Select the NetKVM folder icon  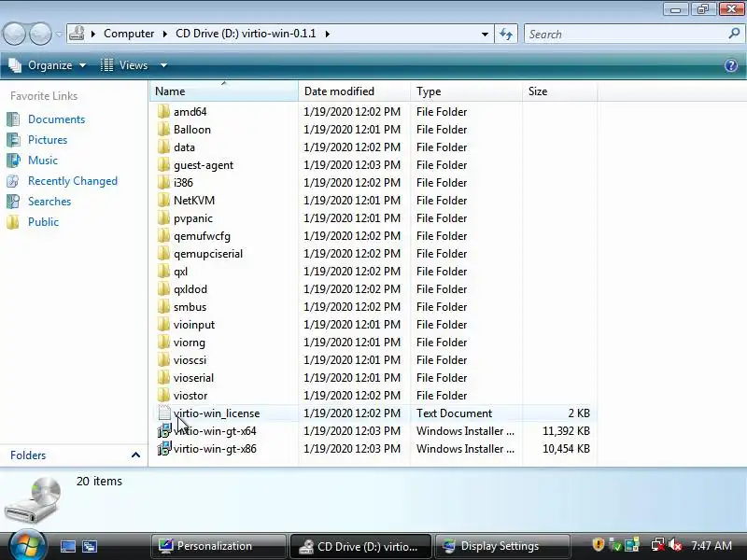pos(164,200)
